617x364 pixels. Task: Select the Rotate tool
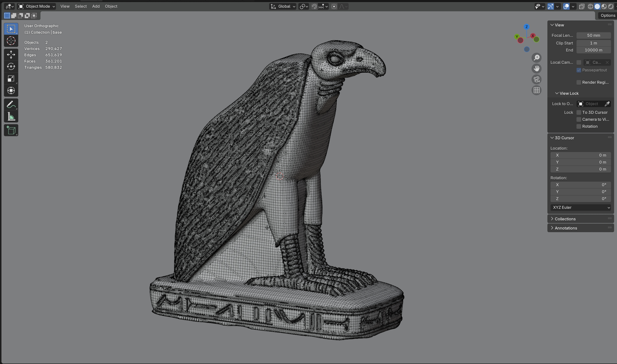[11, 66]
